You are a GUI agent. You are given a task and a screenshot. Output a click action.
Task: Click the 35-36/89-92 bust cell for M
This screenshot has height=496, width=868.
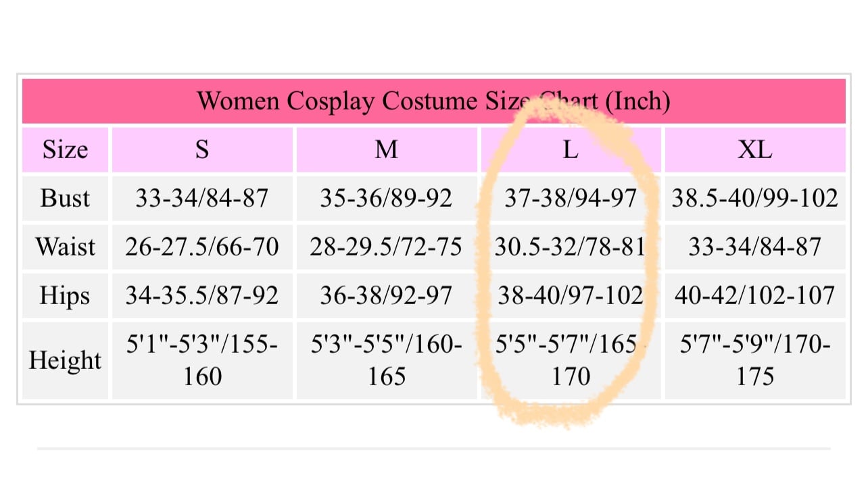click(x=387, y=198)
